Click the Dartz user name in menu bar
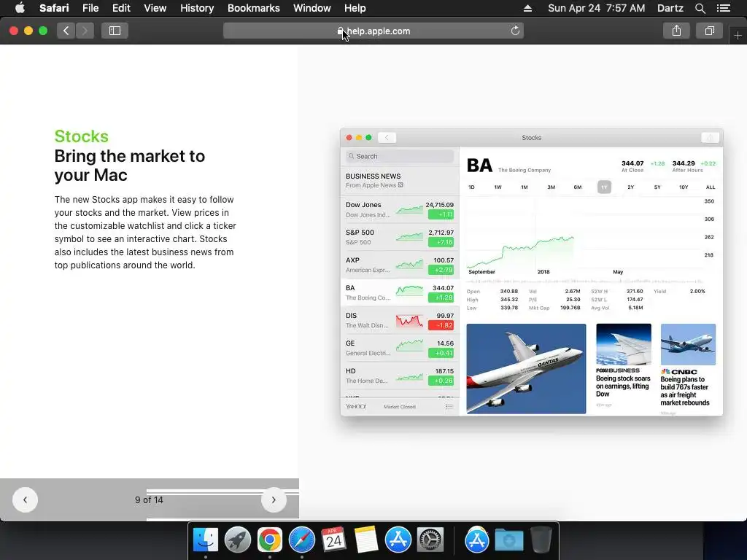Image resolution: width=747 pixels, height=560 pixels. click(670, 8)
